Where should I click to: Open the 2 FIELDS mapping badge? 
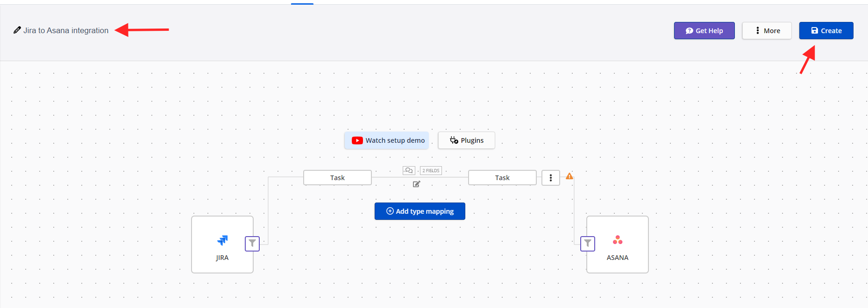tap(431, 171)
